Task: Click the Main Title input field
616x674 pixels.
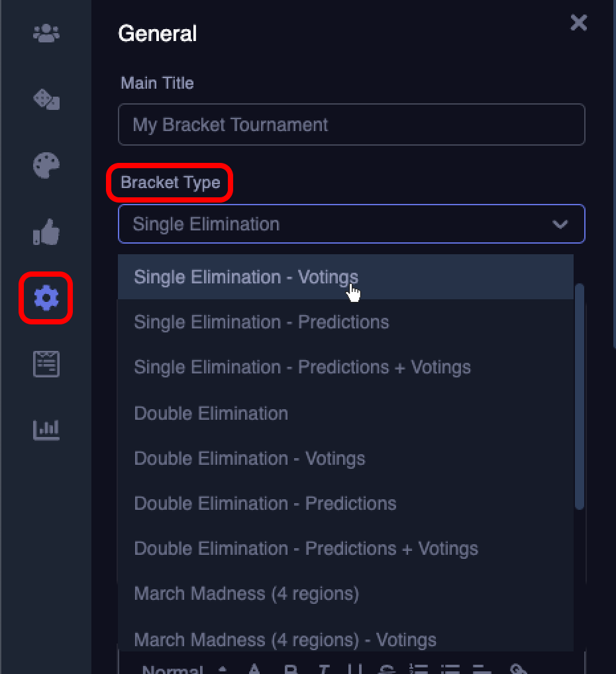Action: tap(351, 124)
